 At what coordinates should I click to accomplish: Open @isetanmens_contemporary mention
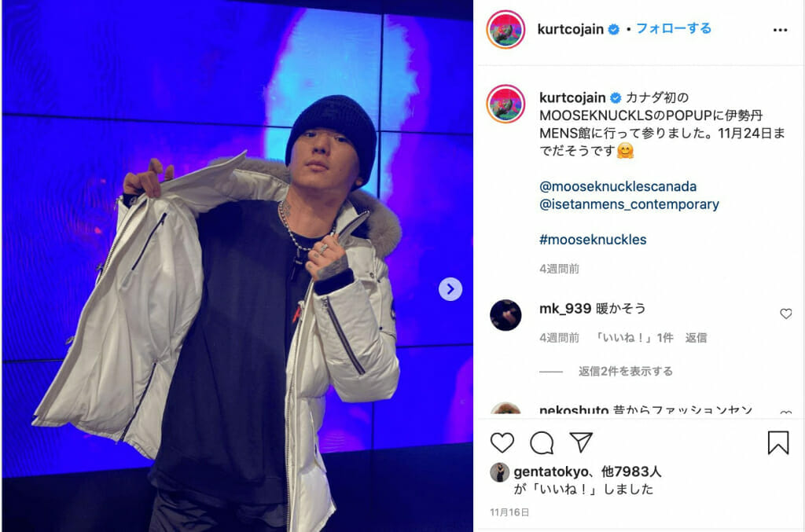pyautogui.click(x=630, y=204)
